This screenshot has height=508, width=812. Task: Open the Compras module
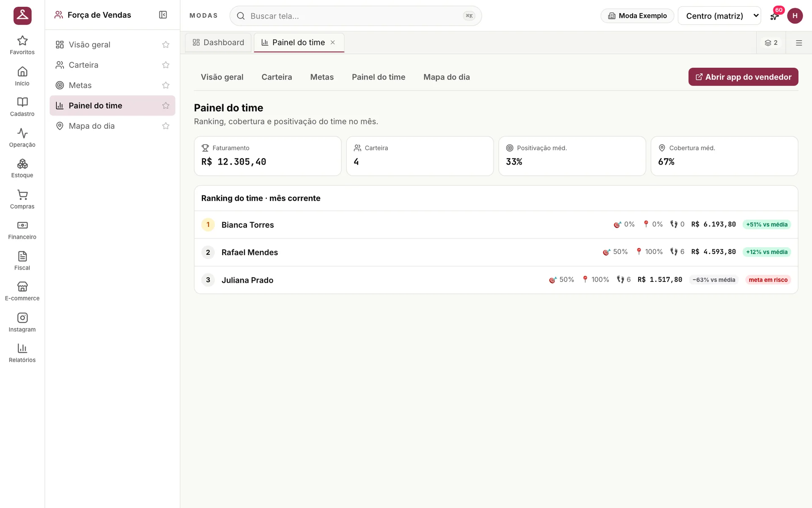tap(22, 199)
